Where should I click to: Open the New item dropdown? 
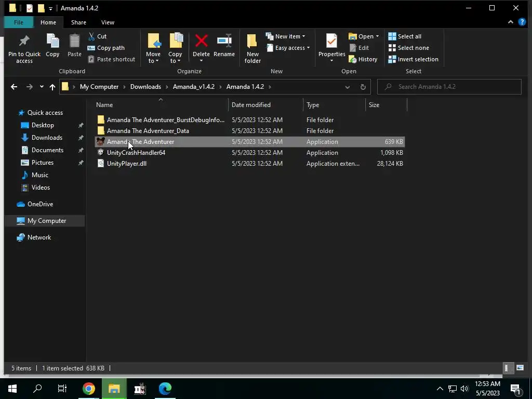point(303,36)
